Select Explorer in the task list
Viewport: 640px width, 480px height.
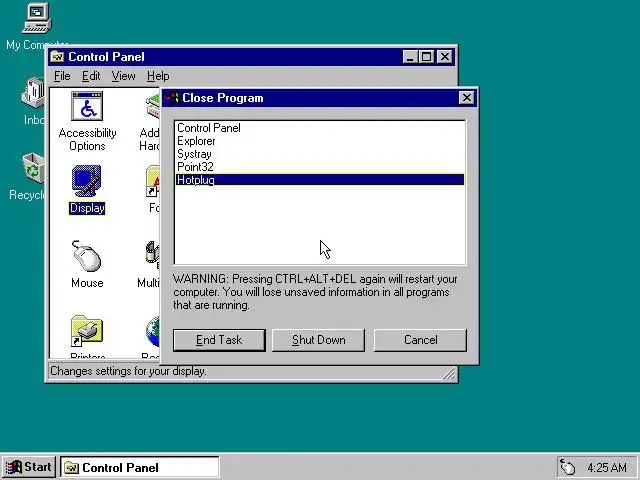pyautogui.click(x=320, y=141)
